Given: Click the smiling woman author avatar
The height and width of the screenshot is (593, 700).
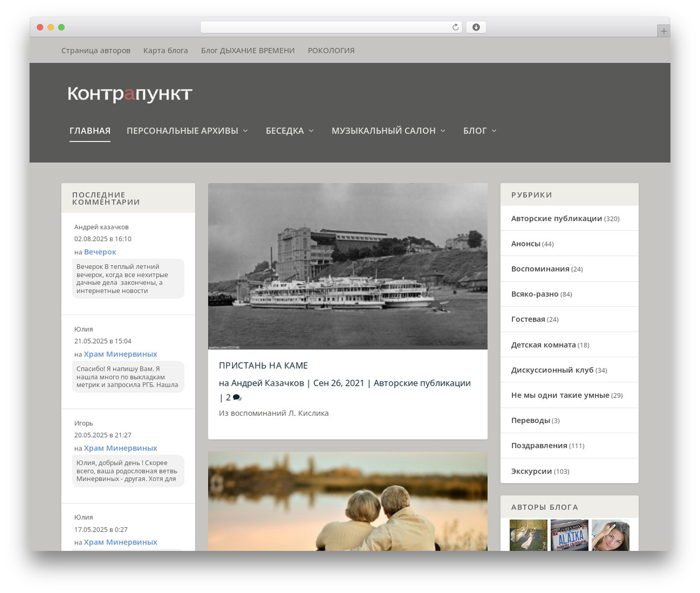Looking at the screenshot, I should (x=610, y=535).
